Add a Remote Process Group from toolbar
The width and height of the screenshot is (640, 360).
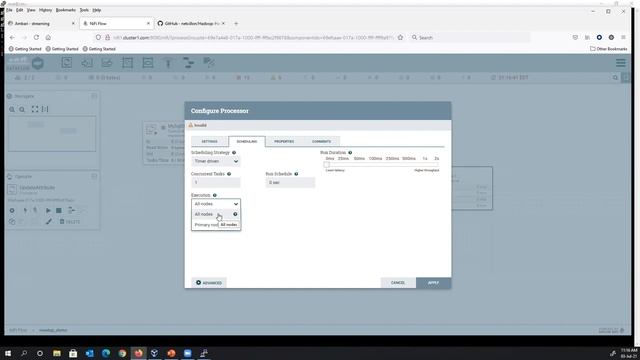click(148, 63)
